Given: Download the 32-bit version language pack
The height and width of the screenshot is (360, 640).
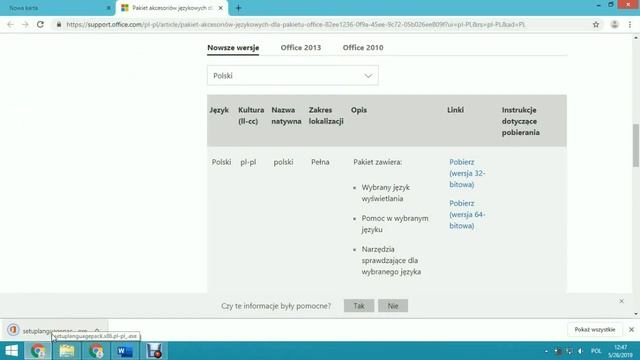Looking at the screenshot, I should (467, 173).
